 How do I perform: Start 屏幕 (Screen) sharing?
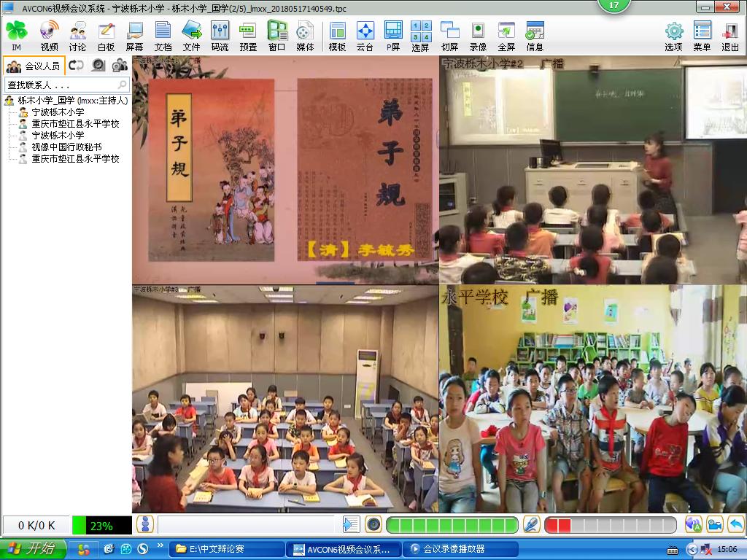(x=134, y=36)
